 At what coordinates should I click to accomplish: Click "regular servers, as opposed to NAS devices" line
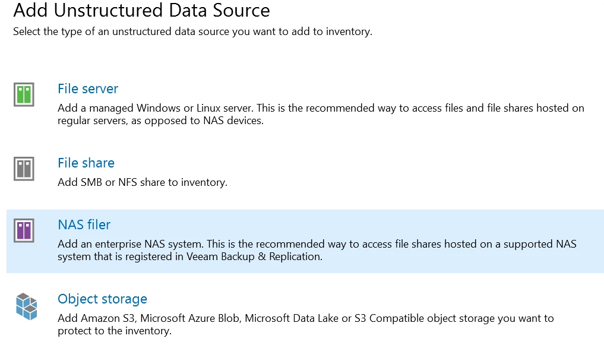point(160,121)
